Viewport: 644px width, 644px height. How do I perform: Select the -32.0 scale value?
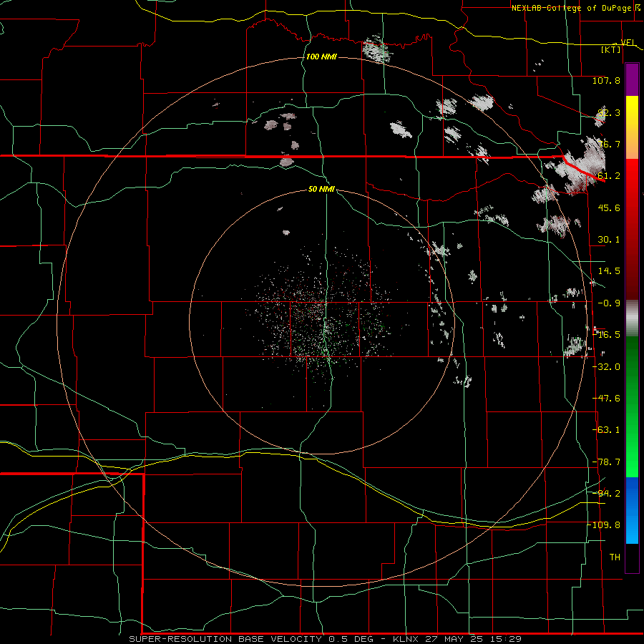point(608,367)
